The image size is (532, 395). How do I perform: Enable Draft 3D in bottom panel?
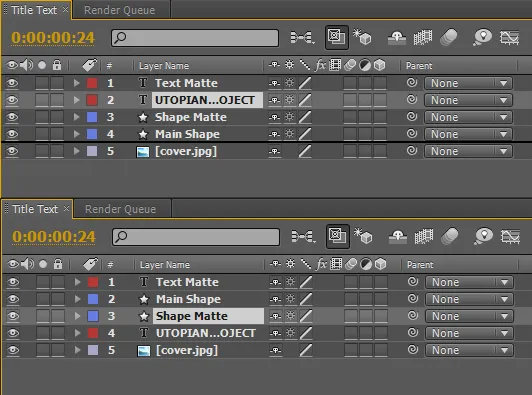[363, 236]
